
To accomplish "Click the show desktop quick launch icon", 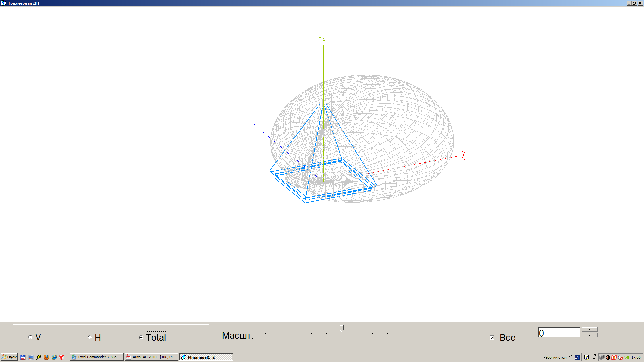I will pyautogui.click(x=31, y=357).
